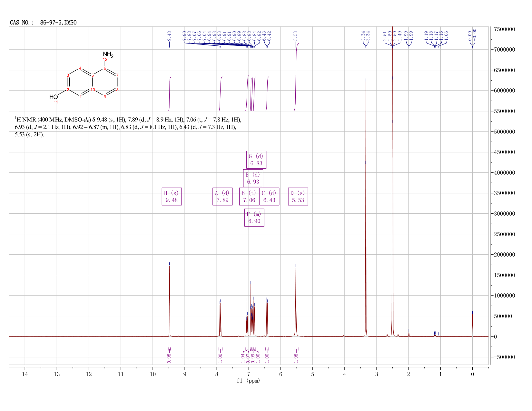Select the G (d) 6.83 multiplet box
The height and width of the screenshot is (411, 532).
tap(256, 160)
